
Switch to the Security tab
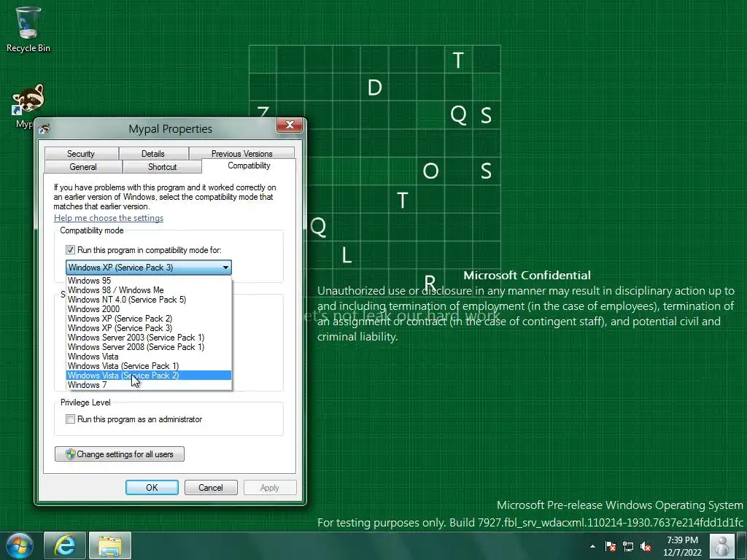point(81,153)
